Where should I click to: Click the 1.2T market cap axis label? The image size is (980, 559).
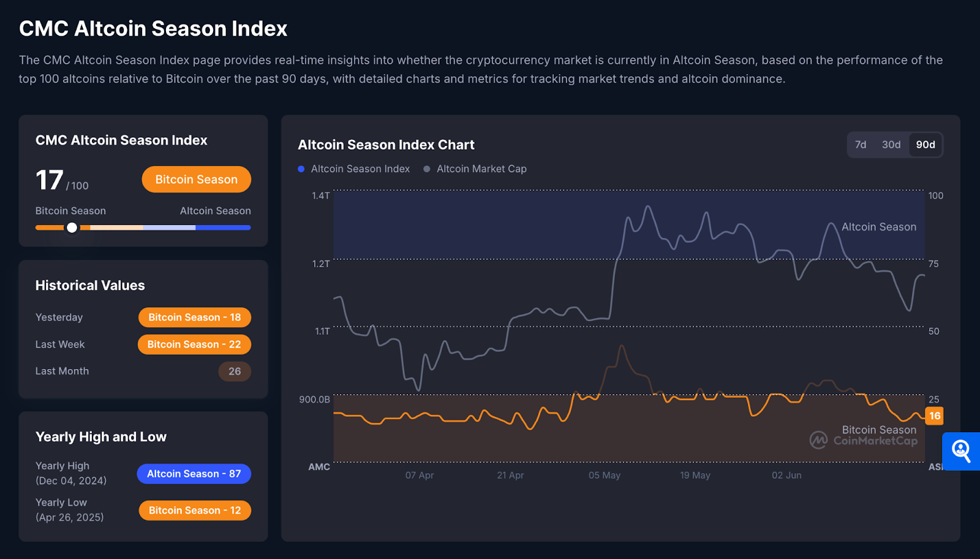point(321,264)
